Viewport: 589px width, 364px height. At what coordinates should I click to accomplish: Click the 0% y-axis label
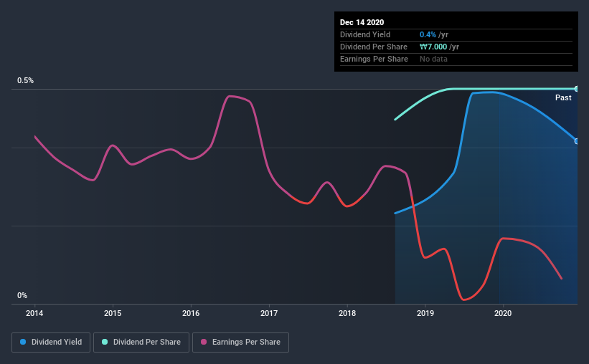[22, 296]
